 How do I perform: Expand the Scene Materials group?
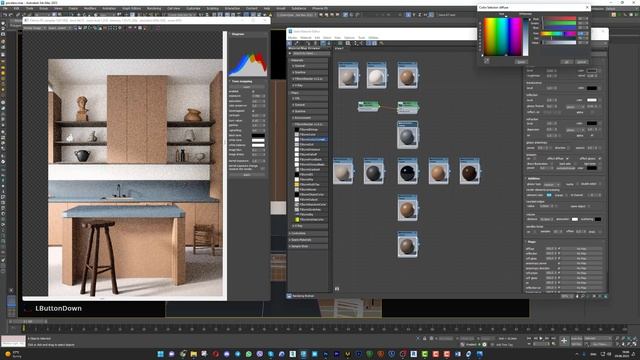(x=308, y=240)
